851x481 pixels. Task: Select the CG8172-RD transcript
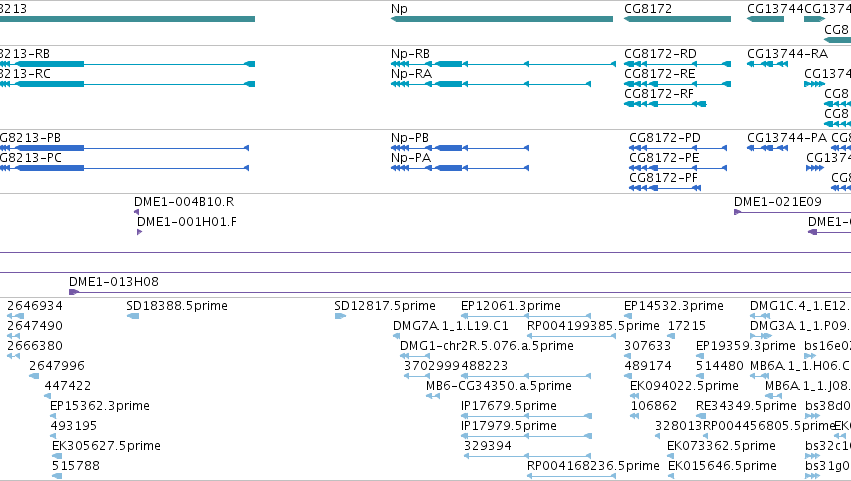[677, 64]
